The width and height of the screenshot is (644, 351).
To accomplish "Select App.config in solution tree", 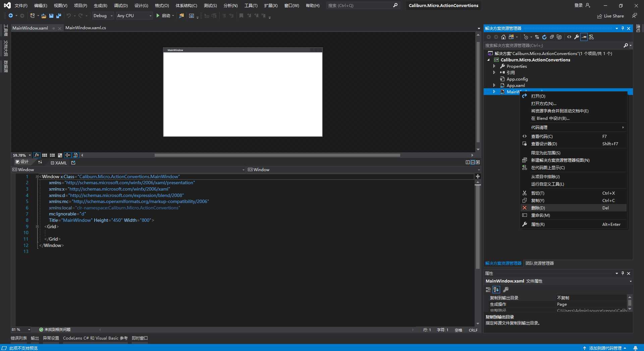I will 517,79.
